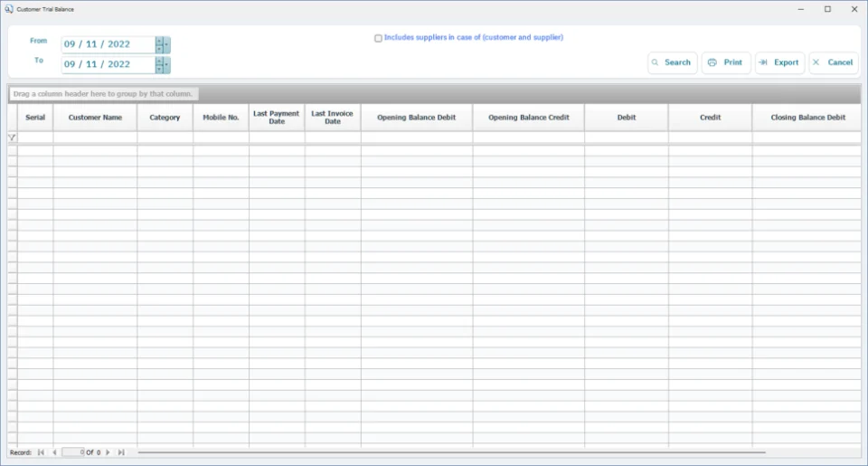Decrement the From date with down arrow
Image resolution: width=868 pixels, height=466 pixels.
(159, 49)
